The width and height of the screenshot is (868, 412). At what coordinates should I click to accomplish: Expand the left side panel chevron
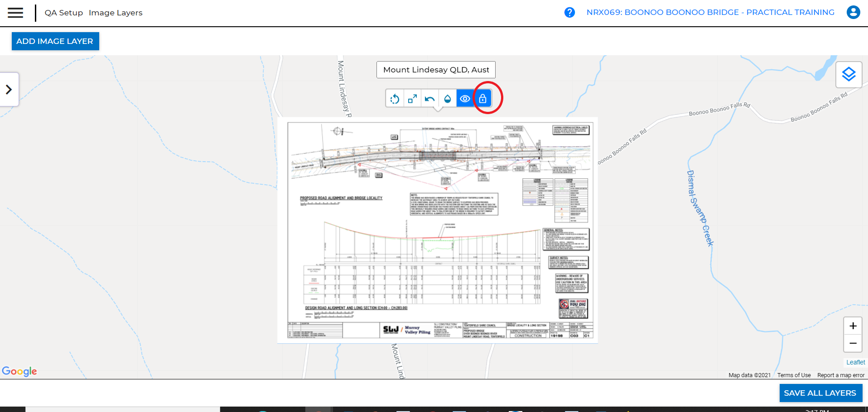tap(9, 90)
